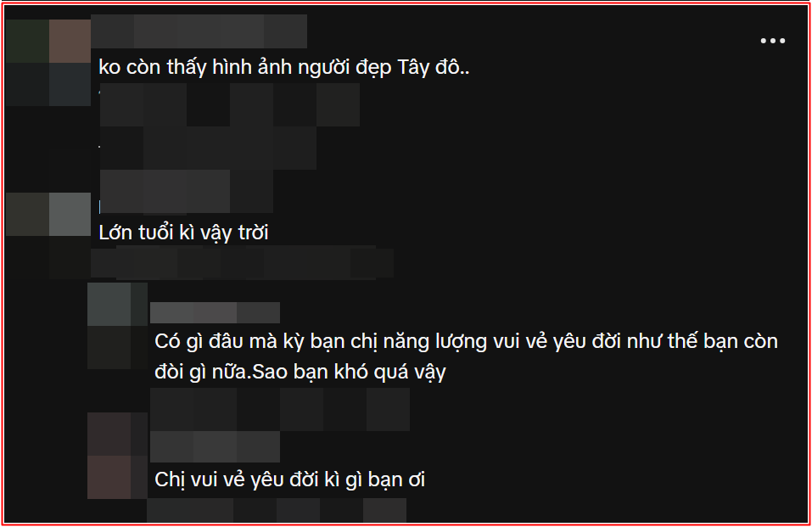
Task: Click the lower half of the first commenter's avatar
Action: point(48,85)
